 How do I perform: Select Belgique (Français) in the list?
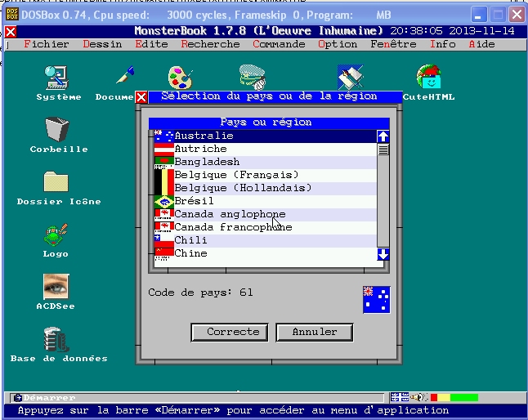click(x=266, y=176)
